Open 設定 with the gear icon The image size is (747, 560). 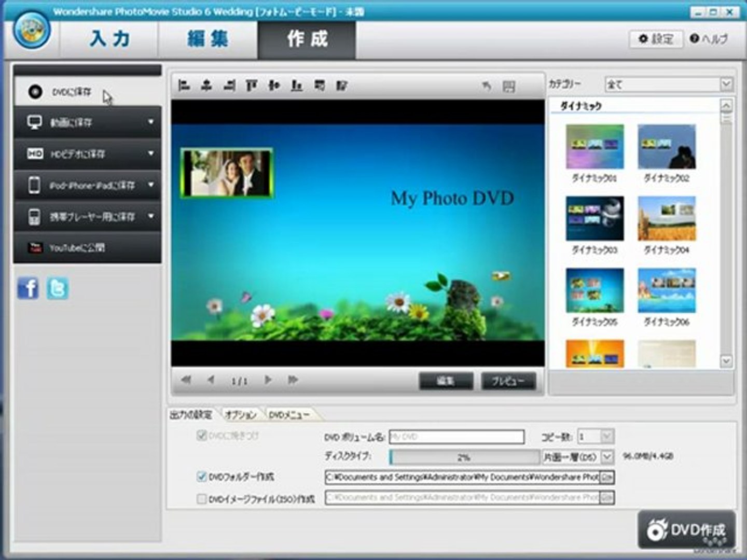coord(655,39)
